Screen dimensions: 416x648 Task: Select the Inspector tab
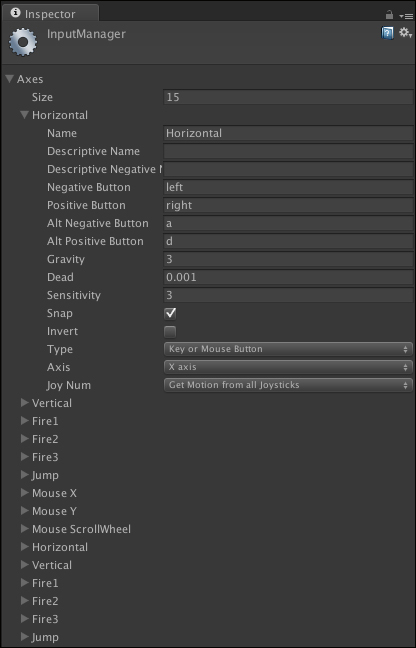click(50, 14)
